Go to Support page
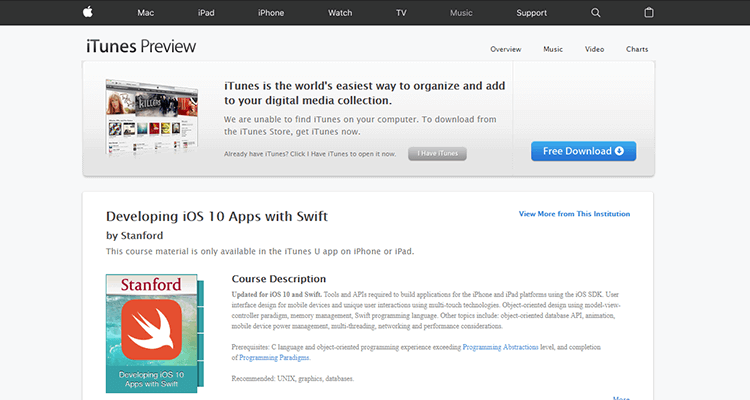The width and height of the screenshot is (750, 400). click(531, 13)
